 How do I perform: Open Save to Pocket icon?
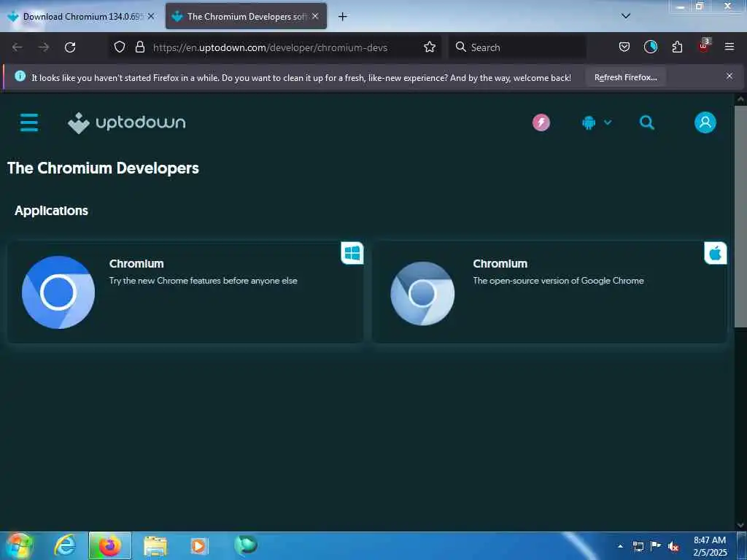(624, 47)
